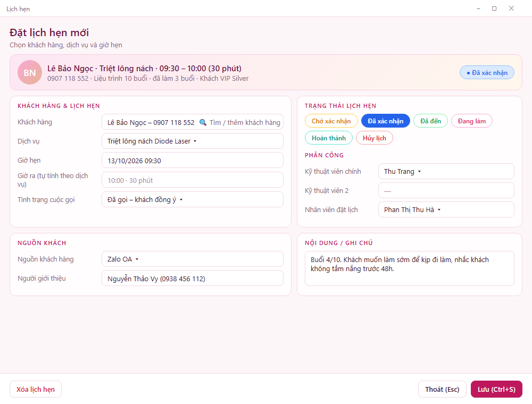Image resolution: width=532 pixels, height=404 pixels.
Task: Click the "NGUỒN KHÁCH" section header
Action: (x=41, y=243)
